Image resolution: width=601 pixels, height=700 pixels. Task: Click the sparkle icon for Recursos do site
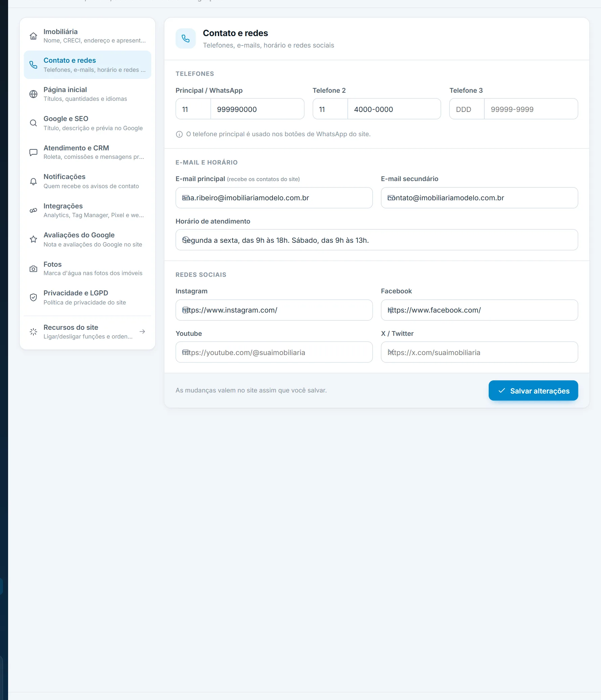click(33, 332)
